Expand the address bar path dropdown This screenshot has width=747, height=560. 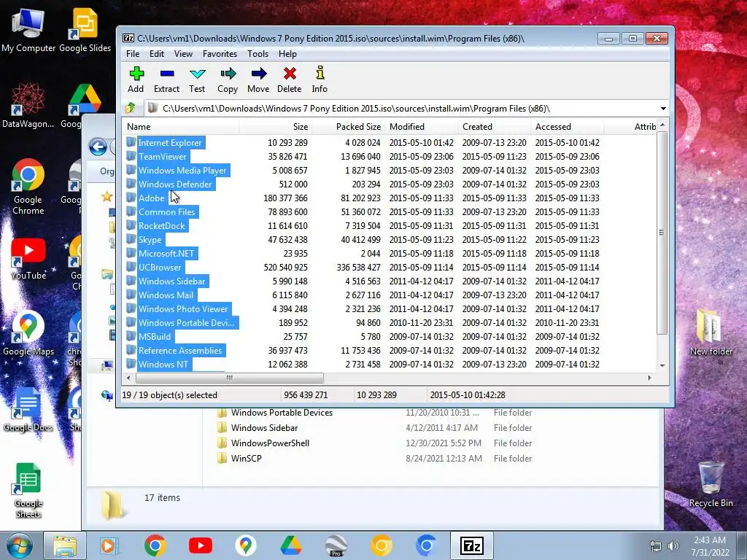pos(662,109)
